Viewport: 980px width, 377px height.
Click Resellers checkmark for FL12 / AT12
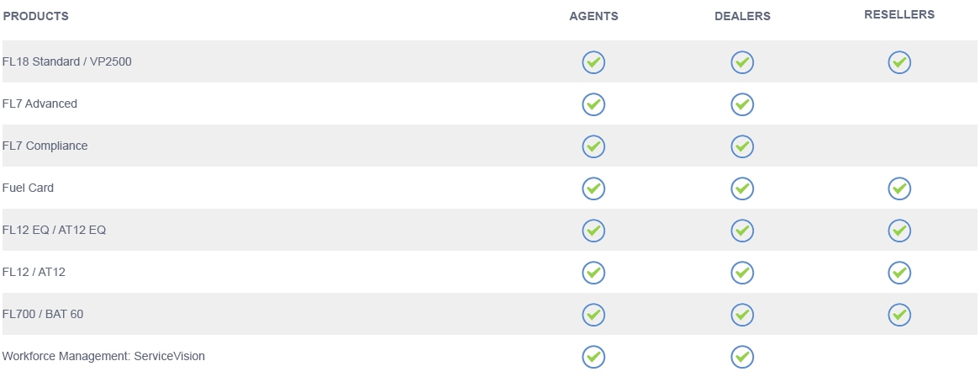coord(899,273)
